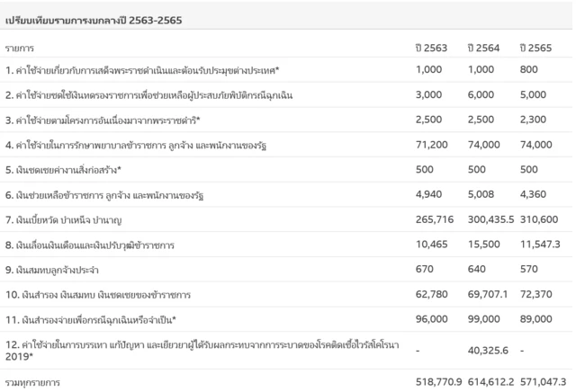The width and height of the screenshot is (576, 392).
Task: Select the 71,200 cell in row 4
Action: [x=433, y=143]
